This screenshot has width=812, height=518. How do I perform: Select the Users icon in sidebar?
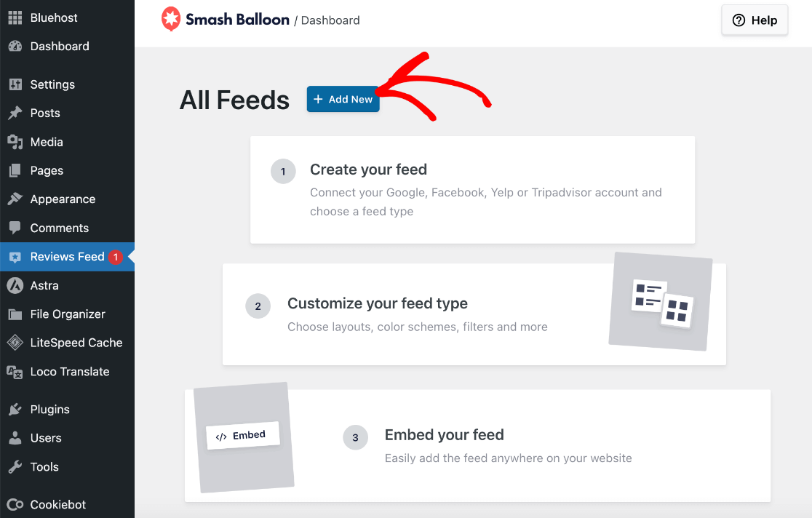(x=15, y=437)
